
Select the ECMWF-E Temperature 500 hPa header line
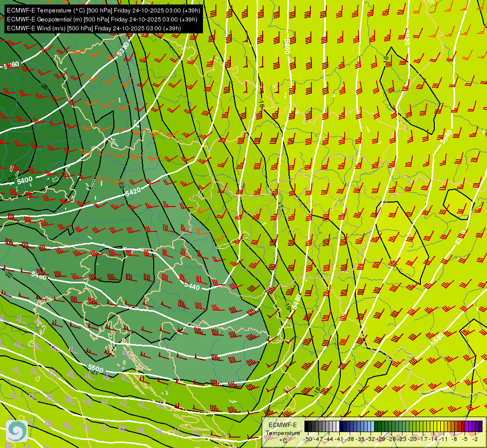pos(103,10)
